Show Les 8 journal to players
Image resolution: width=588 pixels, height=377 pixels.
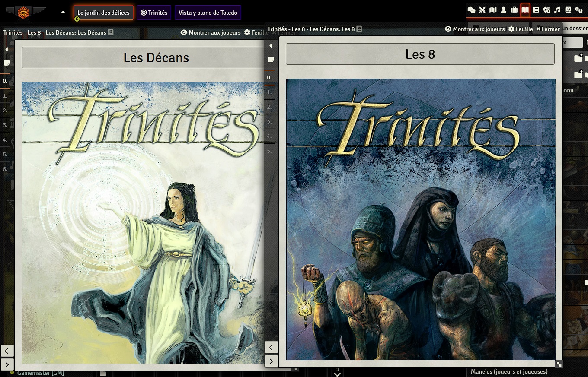coord(475,29)
